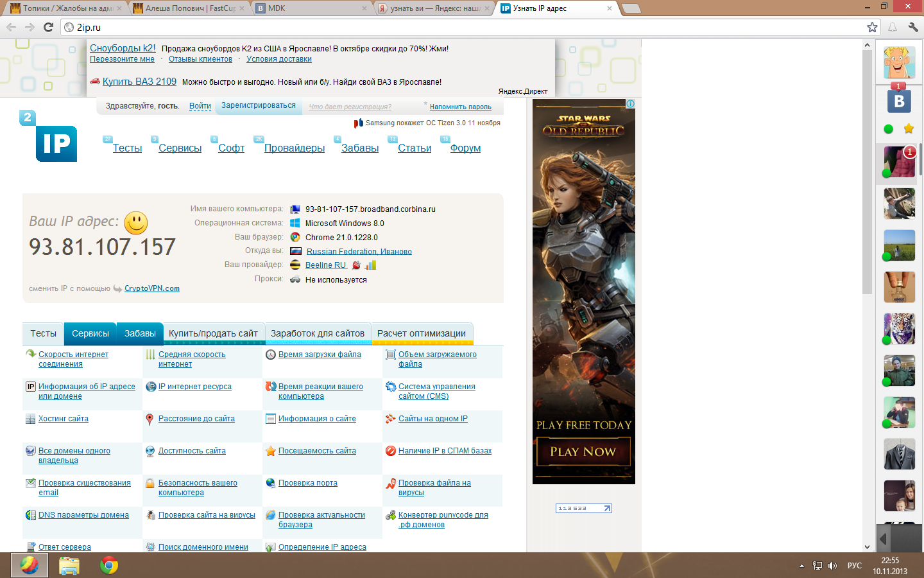Bookmark the page with the star icon

(872, 27)
